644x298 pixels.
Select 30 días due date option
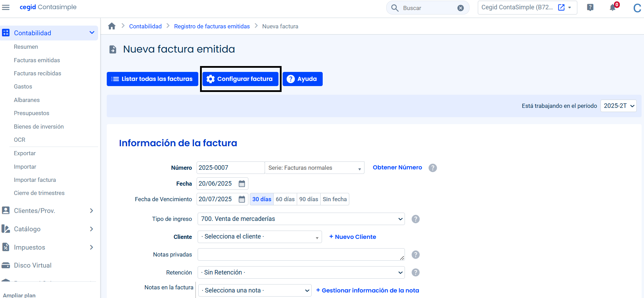point(262,199)
